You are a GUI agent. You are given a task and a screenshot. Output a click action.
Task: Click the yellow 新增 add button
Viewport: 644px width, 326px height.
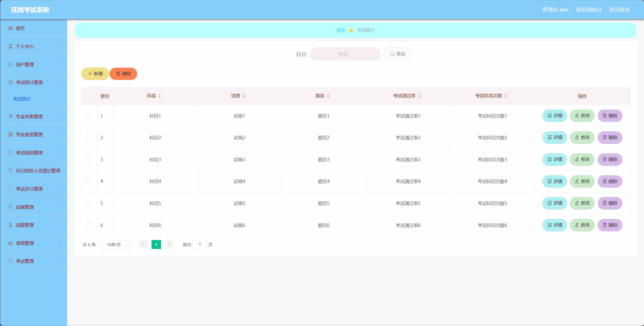95,74
